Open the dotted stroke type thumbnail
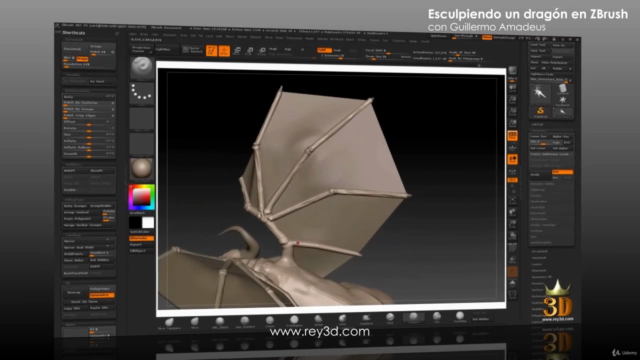Screen dimensions: 640x360 click(x=142, y=92)
